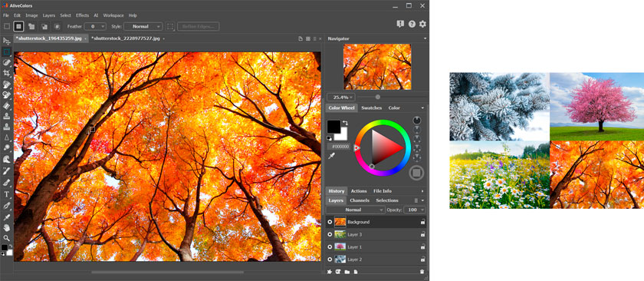Select the Text tool
The width and height of the screenshot is (644, 281).
(x=7, y=194)
